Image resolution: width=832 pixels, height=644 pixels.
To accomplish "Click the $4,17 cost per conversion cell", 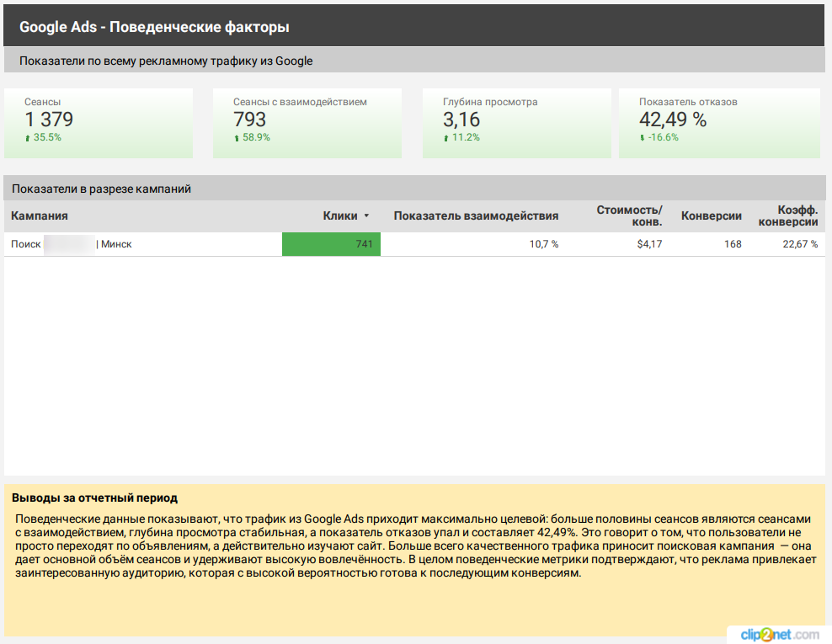I will (x=648, y=244).
